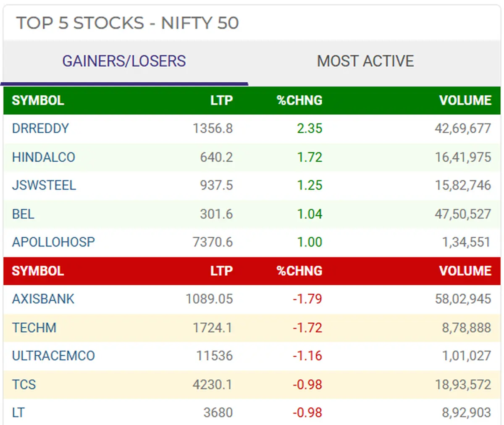Select JSWSTEEL price 937.5
This screenshot has width=504, height=425.
216,185
